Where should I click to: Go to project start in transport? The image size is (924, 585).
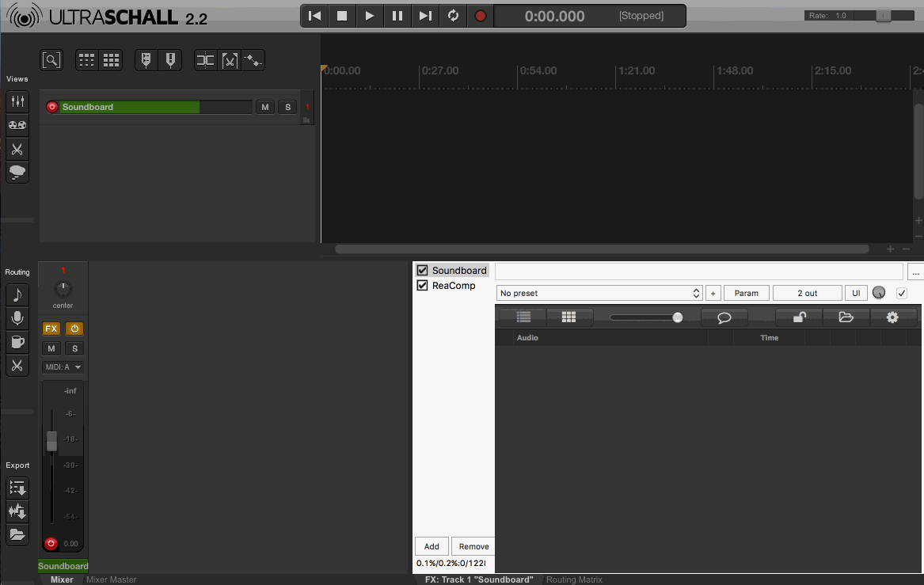pos(314,16)
